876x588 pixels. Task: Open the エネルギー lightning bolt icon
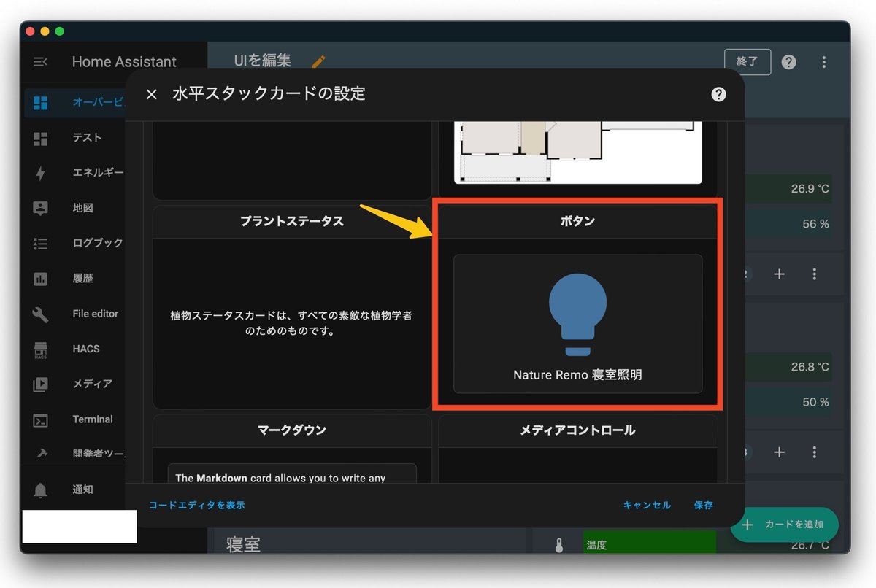(x=40, y=173)
